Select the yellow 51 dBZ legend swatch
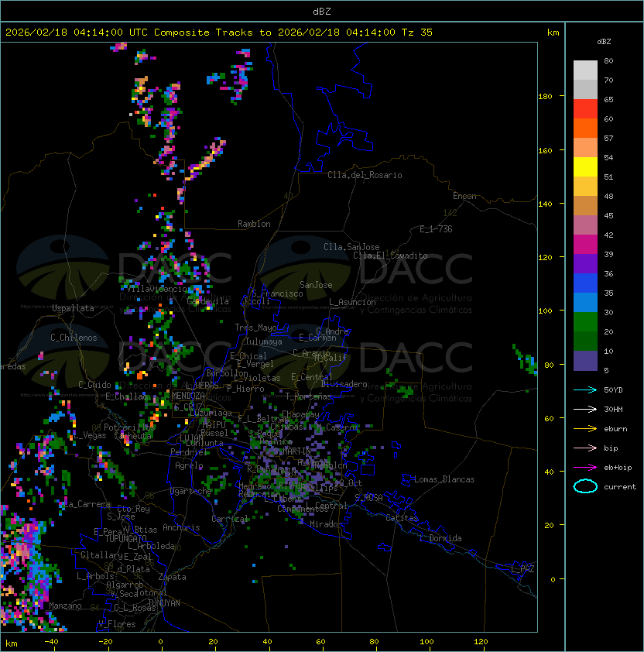This screenshot has width=644, height=652. pos(585,167)
